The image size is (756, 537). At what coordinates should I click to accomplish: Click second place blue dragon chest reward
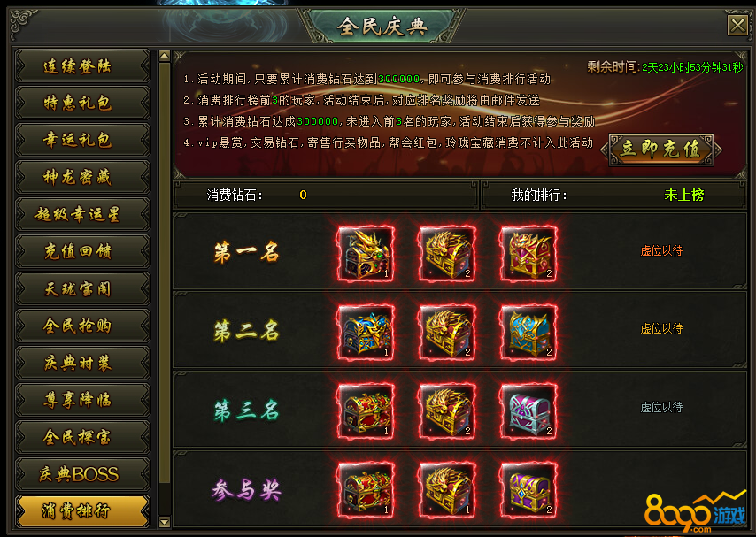click(366, 333)
